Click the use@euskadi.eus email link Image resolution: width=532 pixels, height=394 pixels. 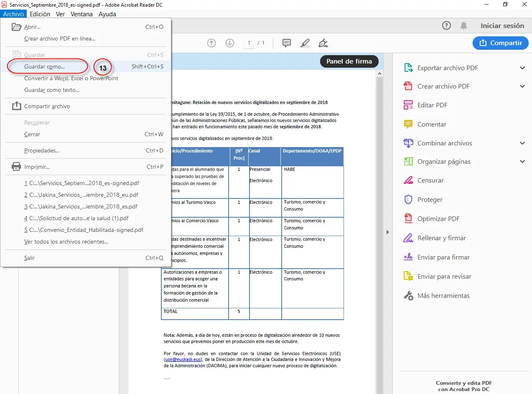(x=182, y=359)
